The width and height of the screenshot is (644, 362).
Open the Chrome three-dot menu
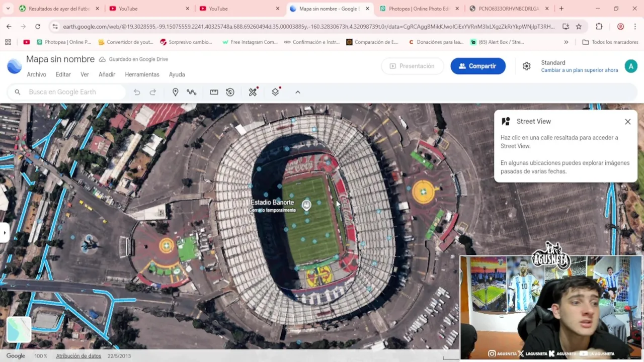(x=635, y=27)
